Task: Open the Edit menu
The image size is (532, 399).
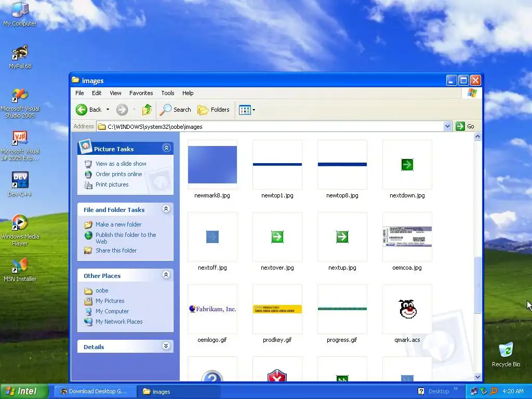Action: (97, 93)
